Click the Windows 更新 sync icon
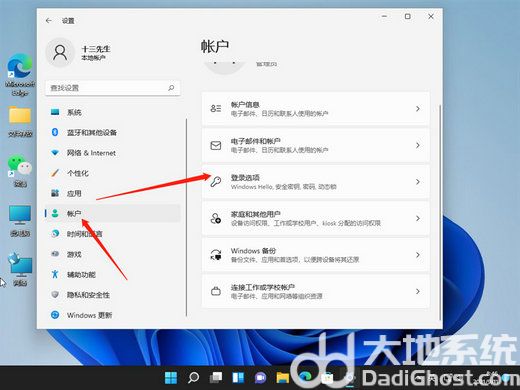This screenshot has width=520, height=390. (55, 315)
